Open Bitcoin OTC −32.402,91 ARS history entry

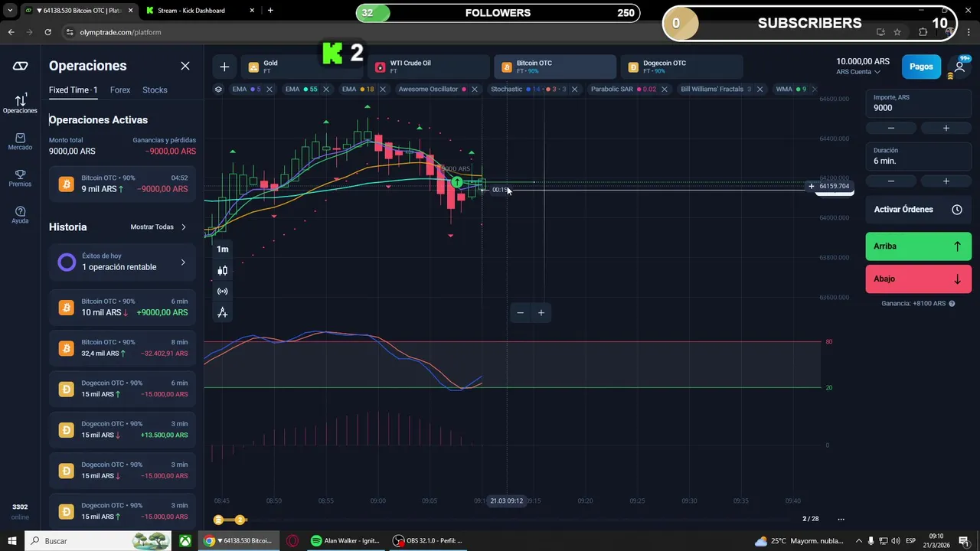point(122,348)
